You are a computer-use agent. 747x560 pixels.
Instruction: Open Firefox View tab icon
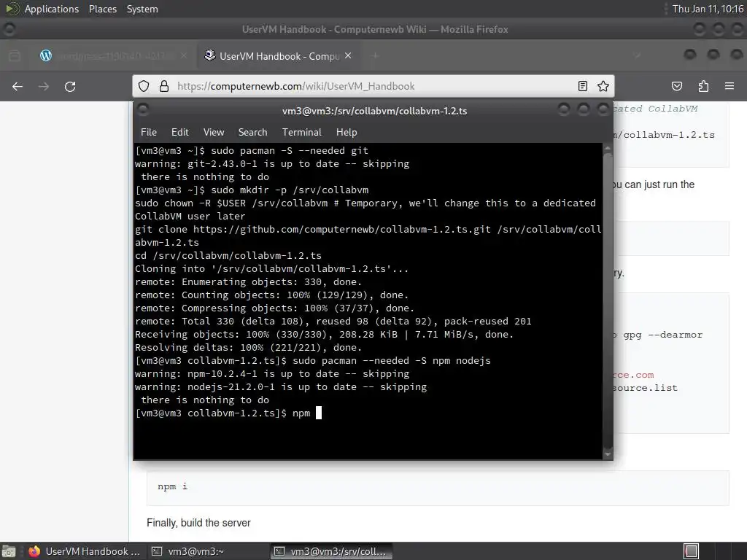(x=15, y=55)
